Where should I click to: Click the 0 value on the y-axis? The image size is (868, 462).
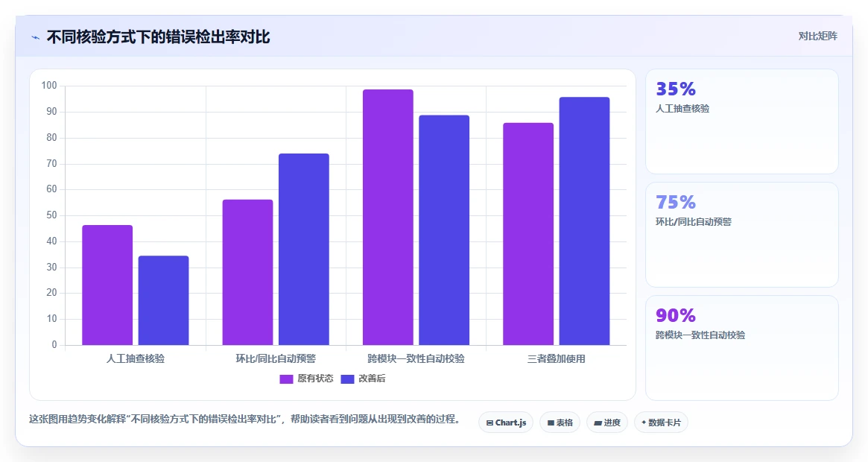(54, 344)
